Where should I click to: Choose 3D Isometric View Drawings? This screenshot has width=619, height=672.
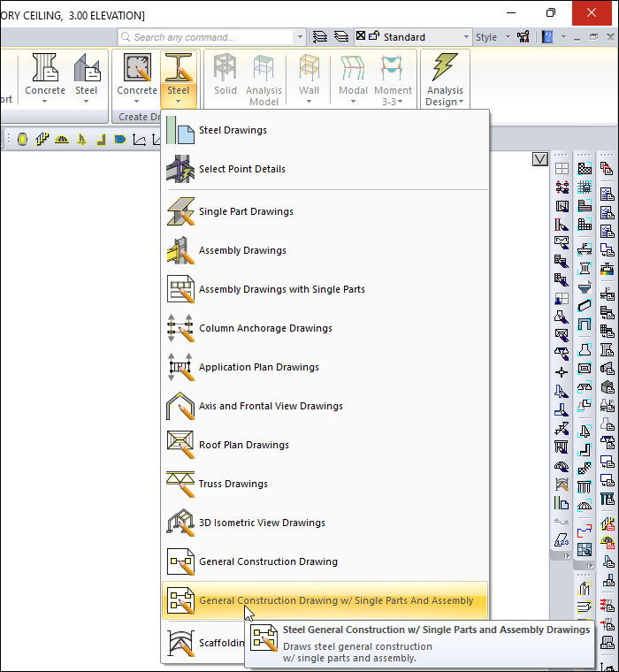click(262, 523)
